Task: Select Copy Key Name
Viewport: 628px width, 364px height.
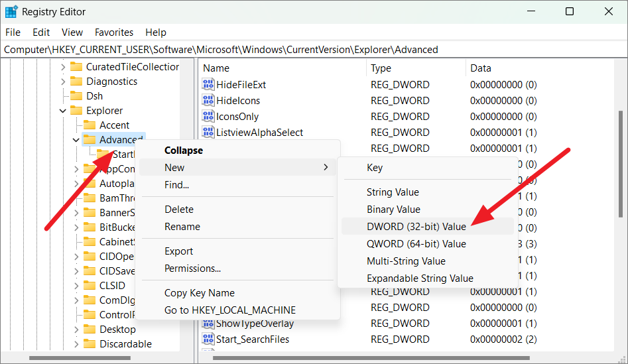Action: click(238, 293)
